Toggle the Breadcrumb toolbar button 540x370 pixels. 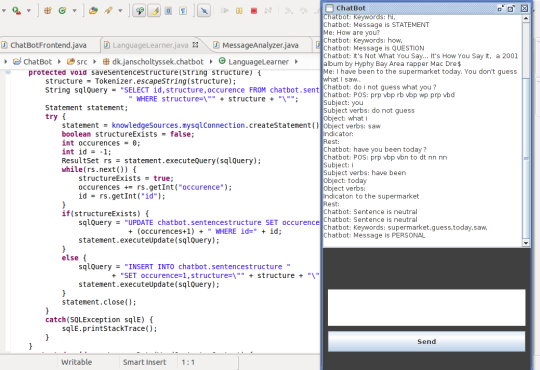pos(139,11)
